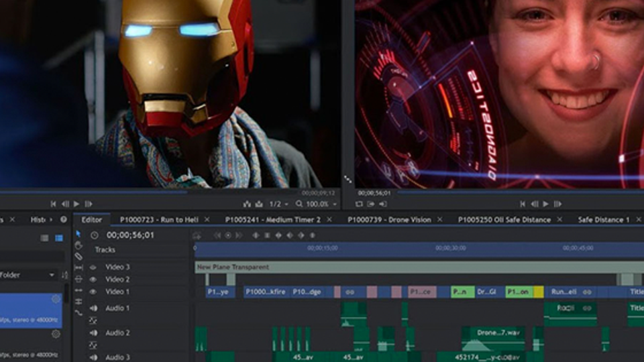Close the Run to Hell tab
Viewport: 644px width, 362px height.
pyautogui.click(x=207, y=220)
